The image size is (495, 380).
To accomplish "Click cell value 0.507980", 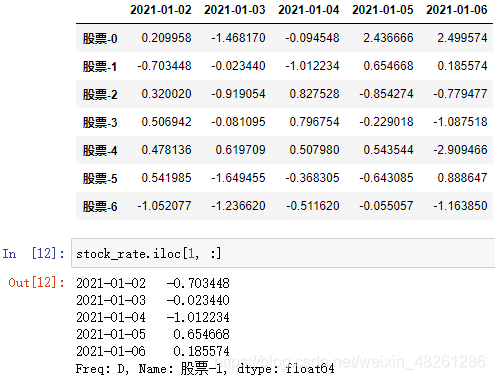I will pos(314,150).
